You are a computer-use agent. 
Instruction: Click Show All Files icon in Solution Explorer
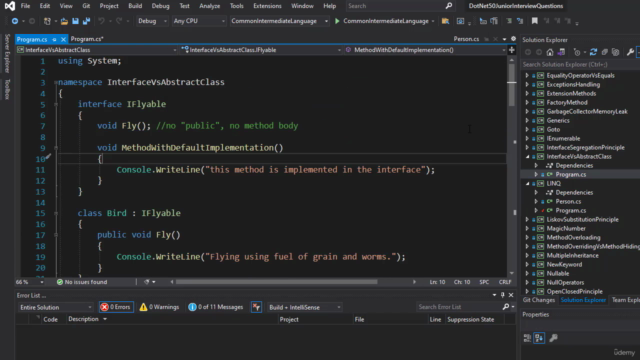616,52
